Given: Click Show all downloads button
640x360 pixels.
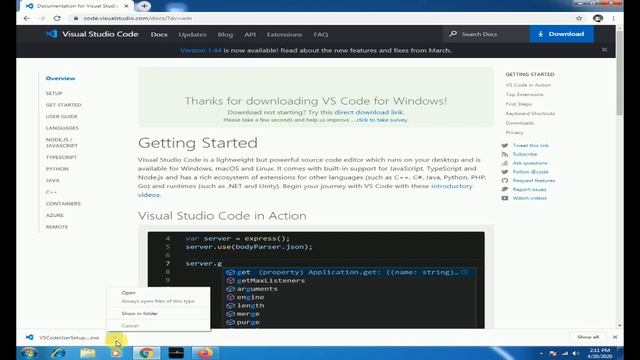Looking at the screenshot, I should [x=588, y=337].
